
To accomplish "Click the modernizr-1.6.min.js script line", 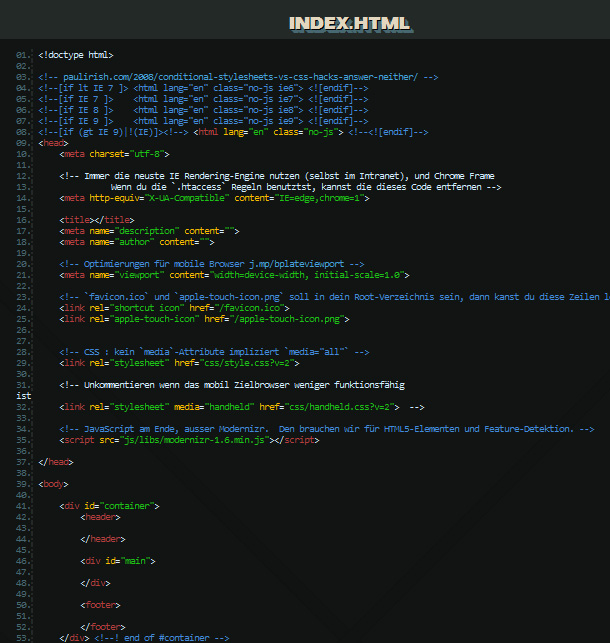I will (189, 440).
